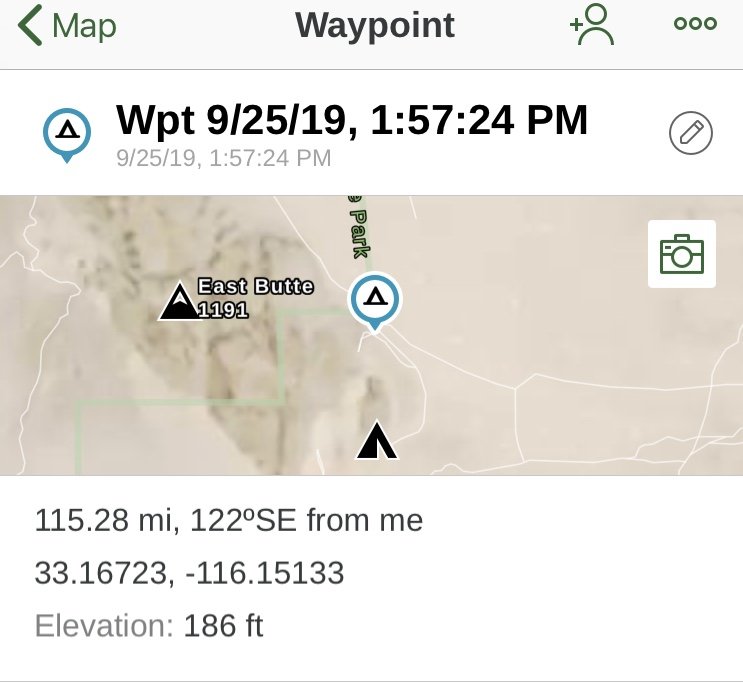Tap the blue campsite waypoint pin on map
743x683 pixels.
pos(375,301)
